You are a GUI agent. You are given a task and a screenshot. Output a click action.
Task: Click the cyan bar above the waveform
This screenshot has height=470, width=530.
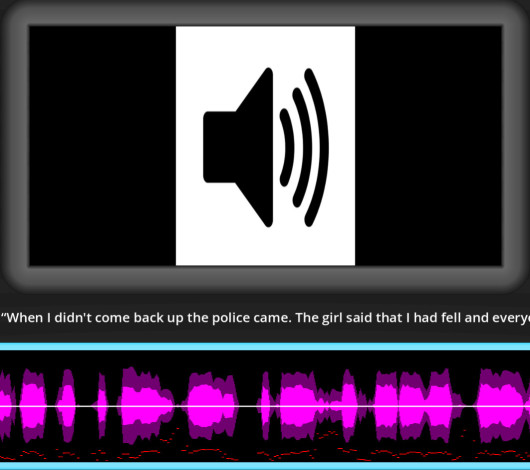tap(265, 347)
